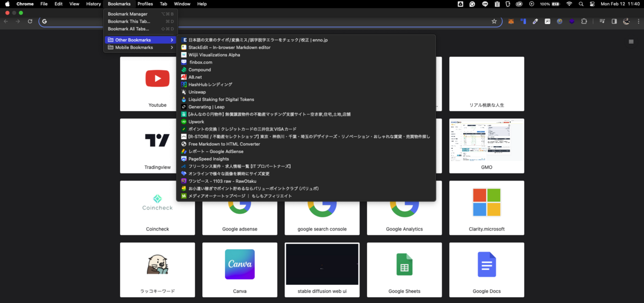Open the Coincheck shortcut tile
Screen dimensions: 644x303
tap(157, 208)
